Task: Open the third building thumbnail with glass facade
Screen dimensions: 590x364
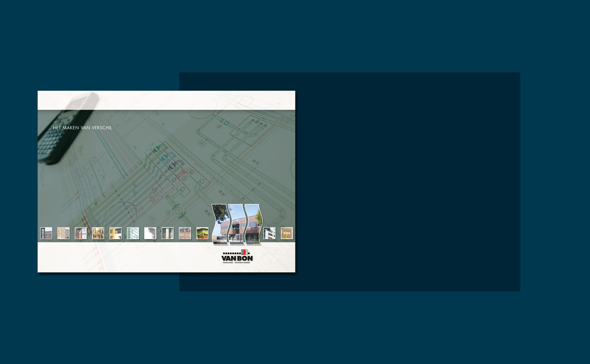Action: (81, 233)
